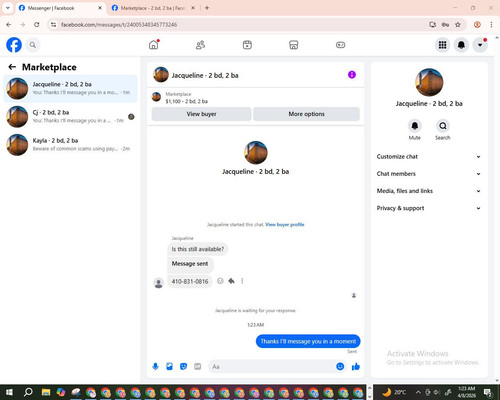Go to the Facebook home logo

pos(14,45)
